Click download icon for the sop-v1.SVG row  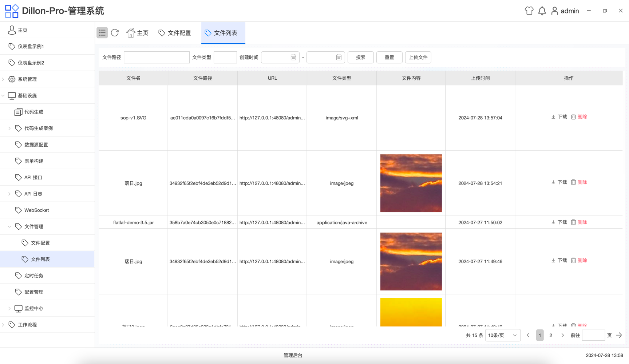[553, 117]
